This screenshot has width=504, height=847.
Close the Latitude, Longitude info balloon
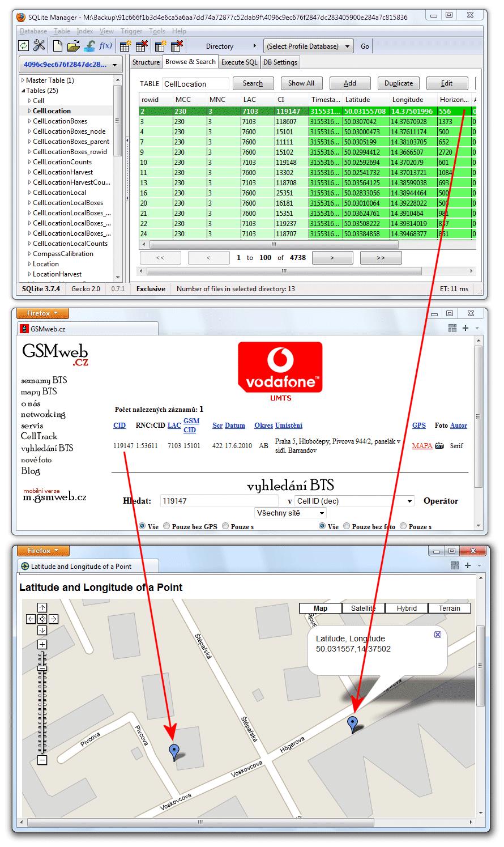tap(438, 635)
